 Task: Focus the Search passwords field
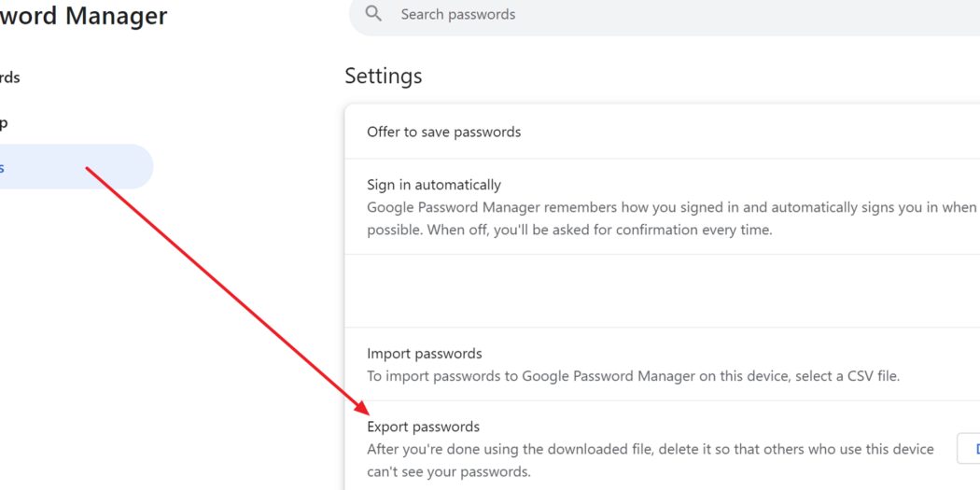665,14
